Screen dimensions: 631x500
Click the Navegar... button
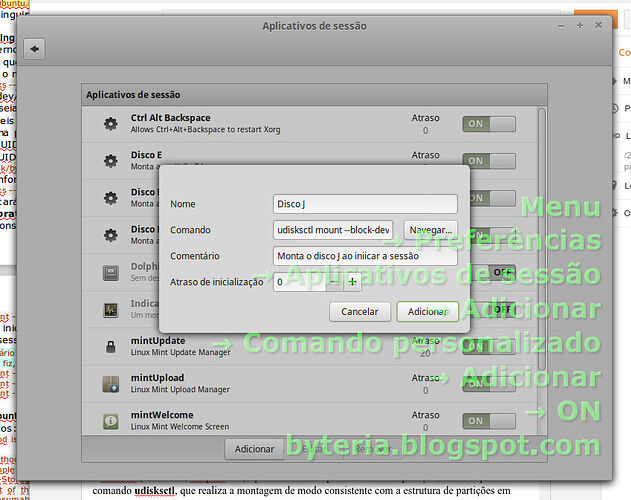431,230
